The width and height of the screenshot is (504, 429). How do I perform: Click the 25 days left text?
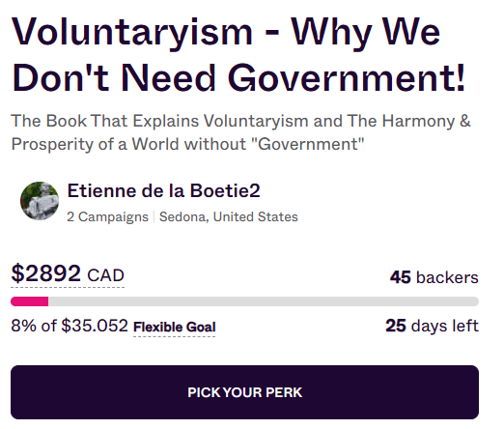[x=432, y=326]
